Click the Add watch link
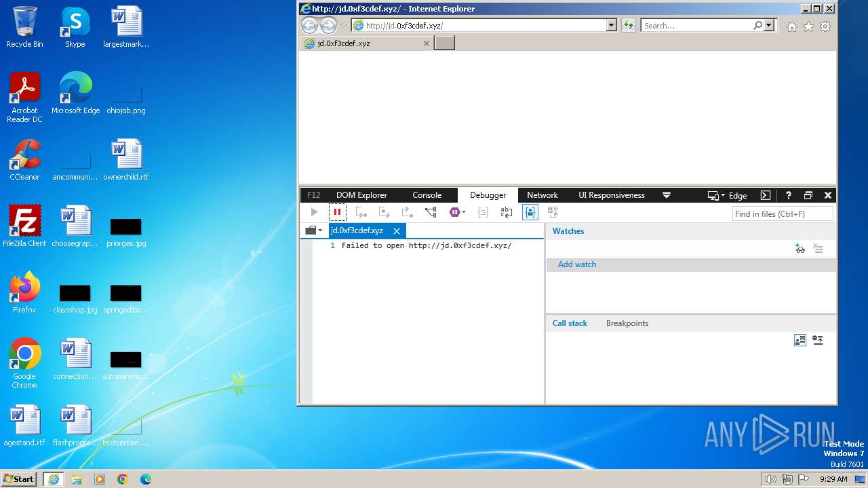 [x=577, y=264]
